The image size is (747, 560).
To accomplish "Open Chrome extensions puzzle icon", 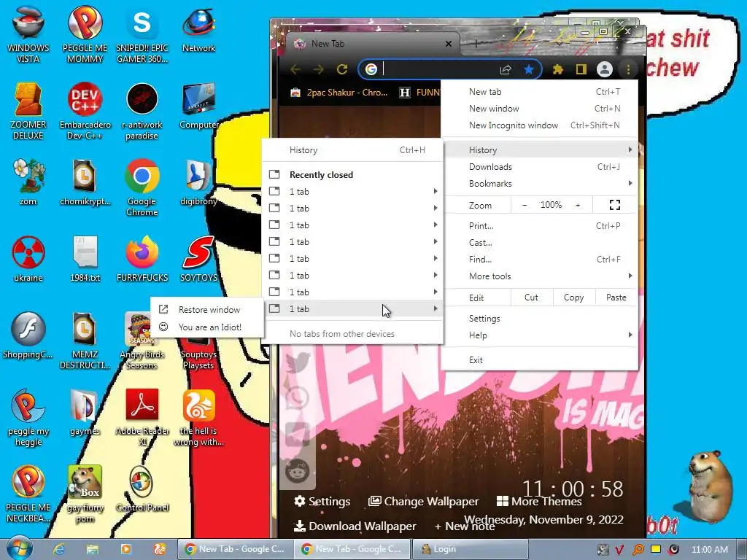I will [558, 69].
